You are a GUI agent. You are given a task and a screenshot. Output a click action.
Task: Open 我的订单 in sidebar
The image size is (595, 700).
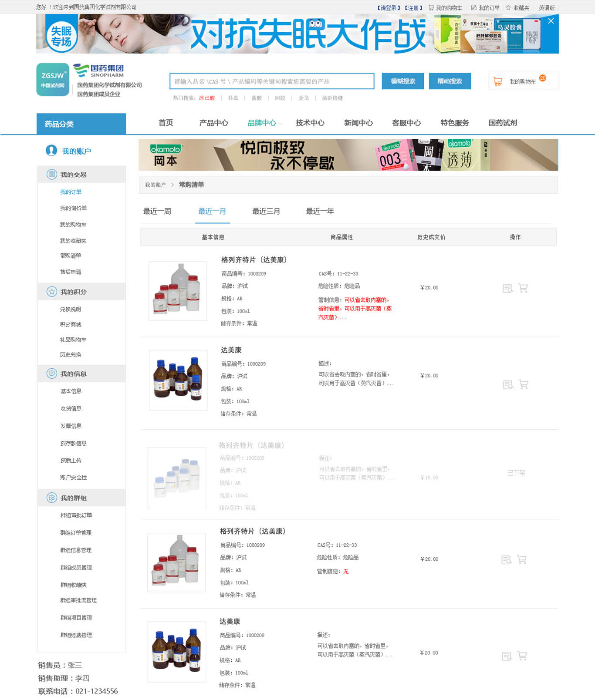(71, 192)
